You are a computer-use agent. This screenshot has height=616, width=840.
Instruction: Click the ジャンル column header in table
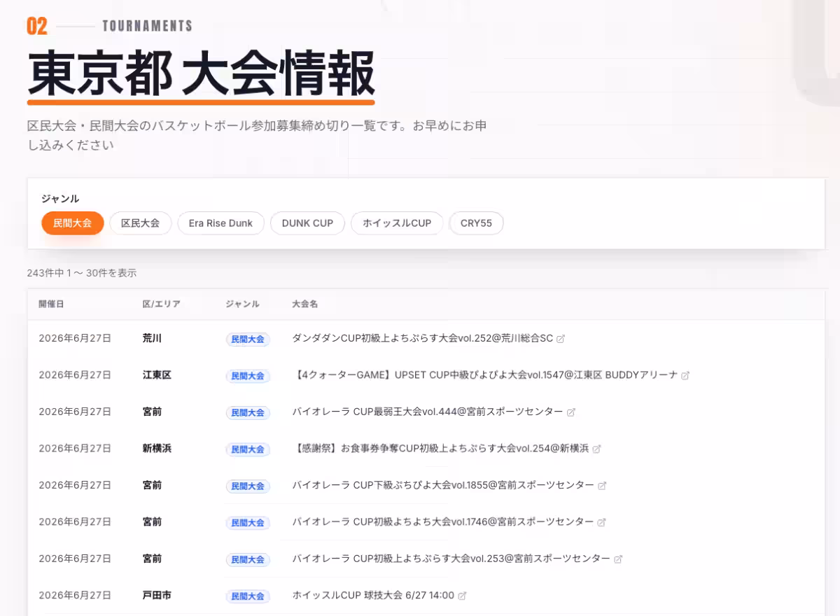pos(243,304)
